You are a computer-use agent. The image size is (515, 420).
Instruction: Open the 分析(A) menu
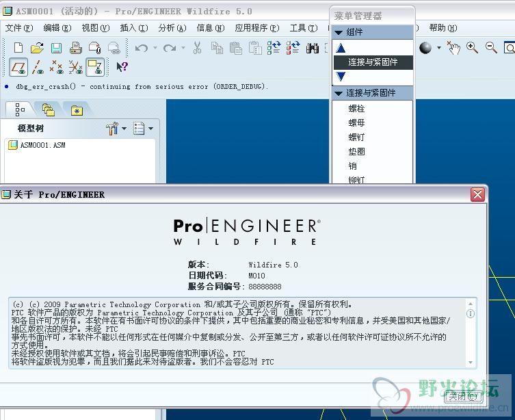point(172,28)
